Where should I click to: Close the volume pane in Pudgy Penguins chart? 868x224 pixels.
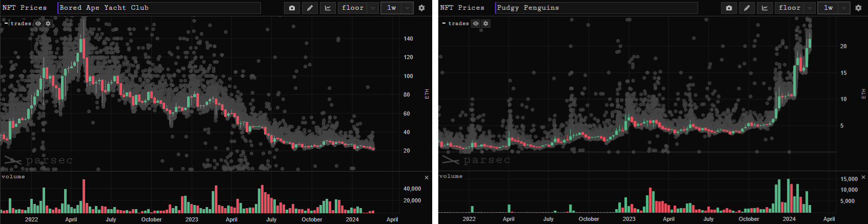(x=863, y=177)
